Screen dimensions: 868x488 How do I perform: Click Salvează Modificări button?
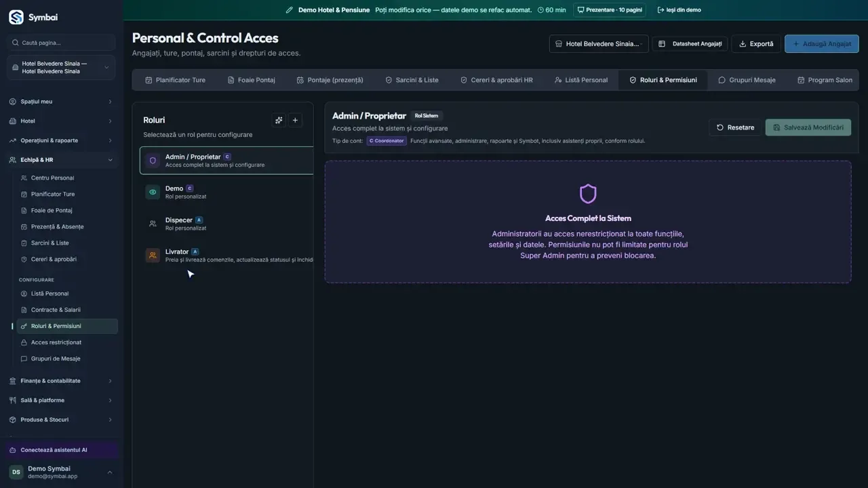808,127
